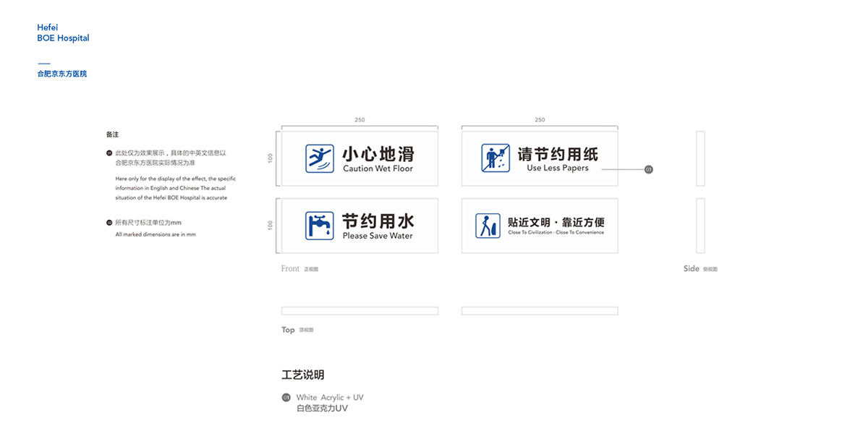This screenshot has width=868, height=431.
Task: Click the standing figure icon on Close To Civilization sign
Action: (487, 225)
